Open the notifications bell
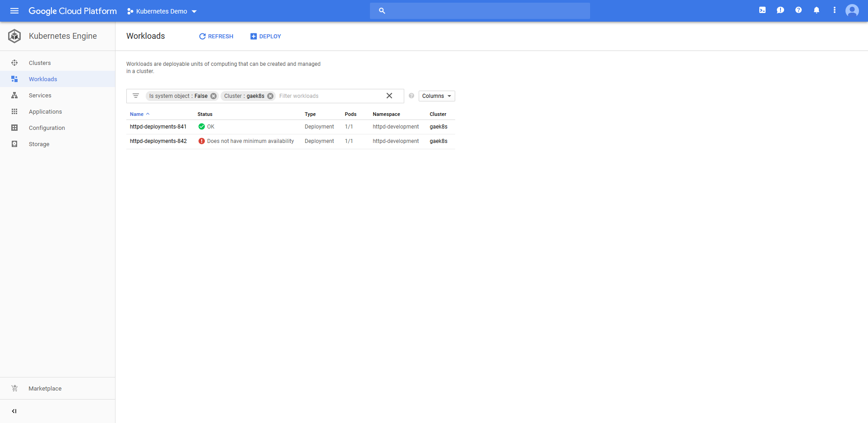 coord(817,10)
